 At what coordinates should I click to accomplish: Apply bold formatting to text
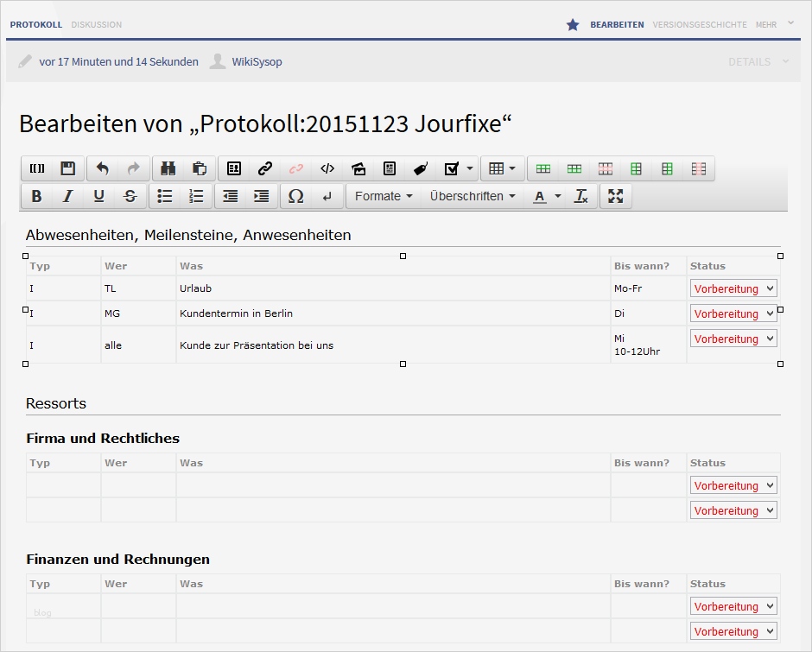[36, 196]
